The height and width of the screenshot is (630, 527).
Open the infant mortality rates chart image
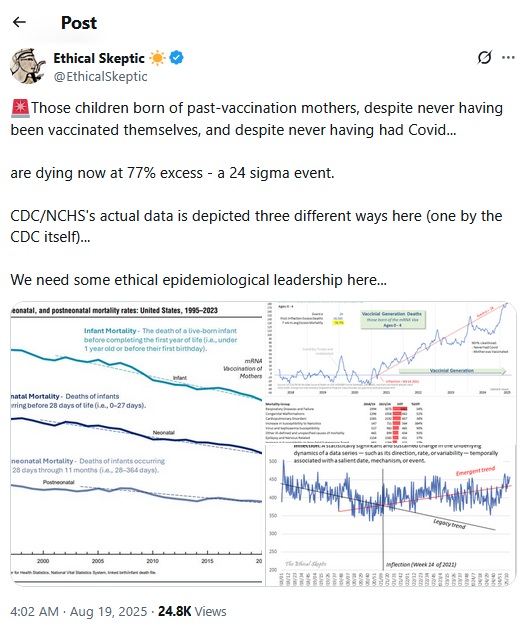tap(137, 443)
